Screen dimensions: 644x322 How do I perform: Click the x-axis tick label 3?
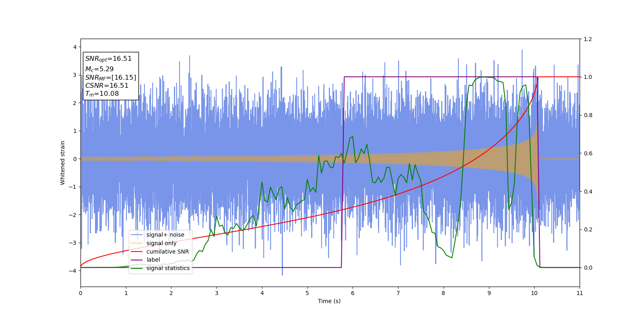pyautogui.click(x=217, y=293)
